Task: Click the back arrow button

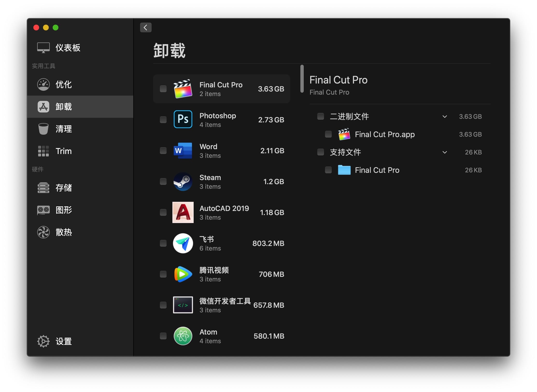Action: pyautogui.click(x=146, y=28)
